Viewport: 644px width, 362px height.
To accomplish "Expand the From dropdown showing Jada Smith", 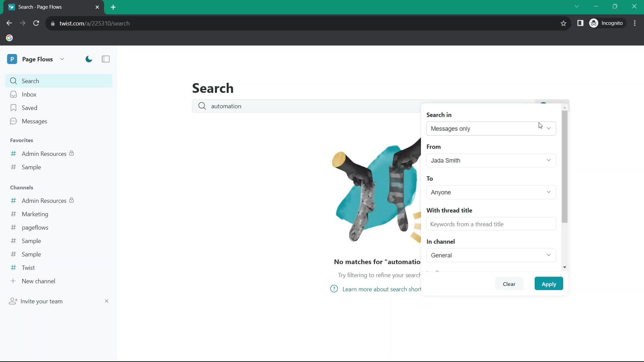I will click(x=490, y=160).
